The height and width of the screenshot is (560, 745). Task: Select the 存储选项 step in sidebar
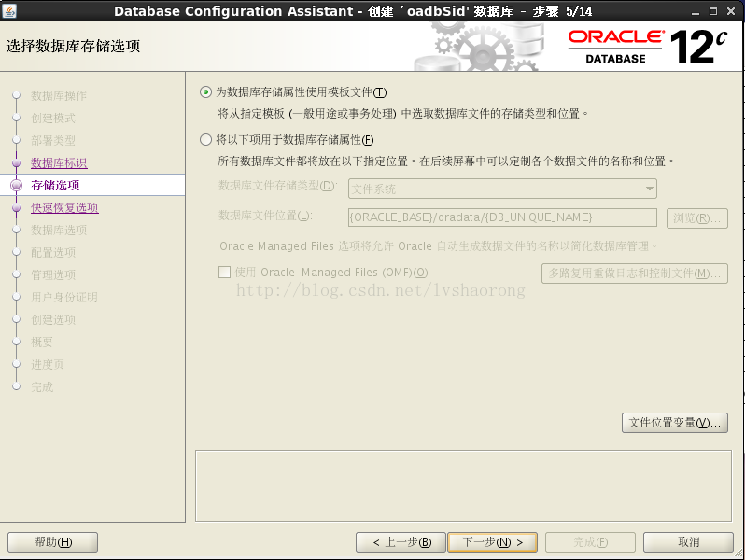click(x=55, y=185)
